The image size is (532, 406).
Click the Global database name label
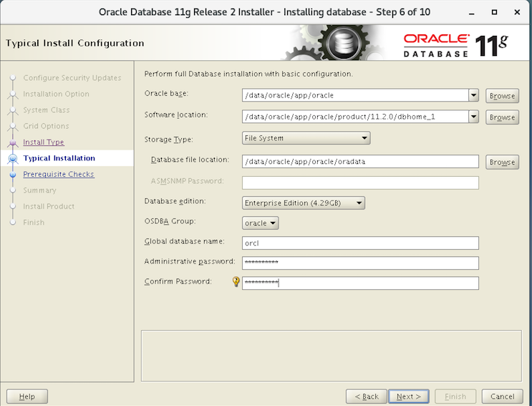184,241
